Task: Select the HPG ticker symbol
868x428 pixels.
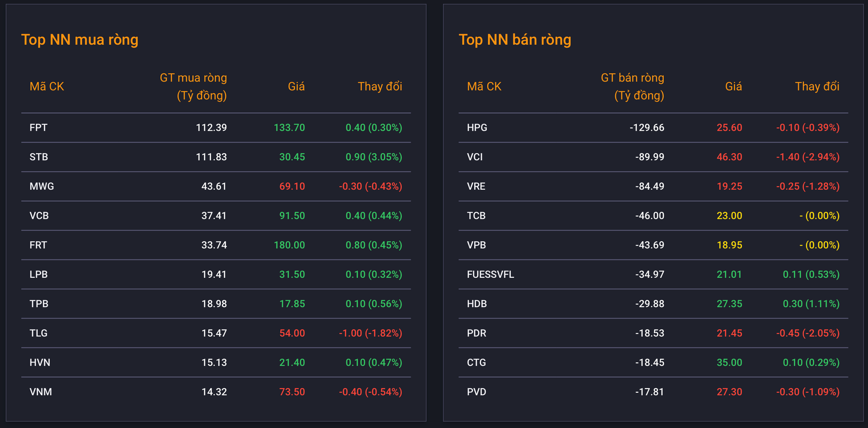Action: 477,128
